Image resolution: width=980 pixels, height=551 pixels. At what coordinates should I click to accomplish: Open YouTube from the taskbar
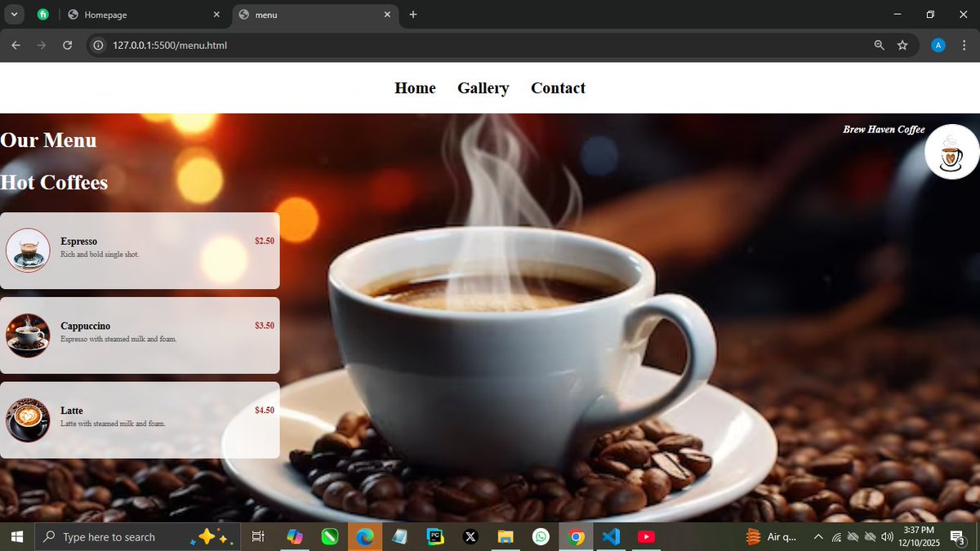(646, 536)
